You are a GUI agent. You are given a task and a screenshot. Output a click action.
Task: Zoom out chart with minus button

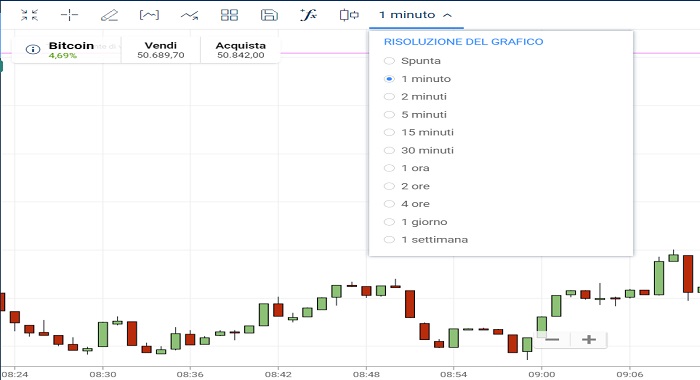point(552,340)
